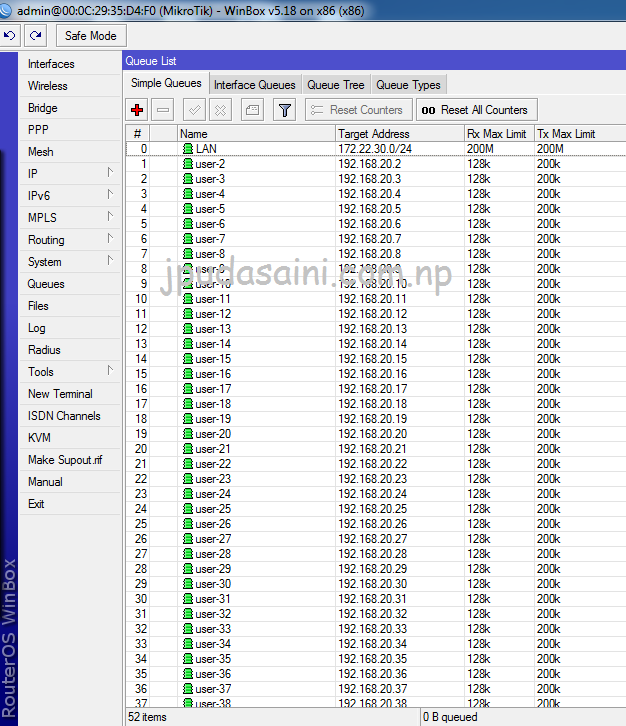Click the user-25 queue icon
The width and height of the screenshot is (626, 726).
(x=188, y=509)
